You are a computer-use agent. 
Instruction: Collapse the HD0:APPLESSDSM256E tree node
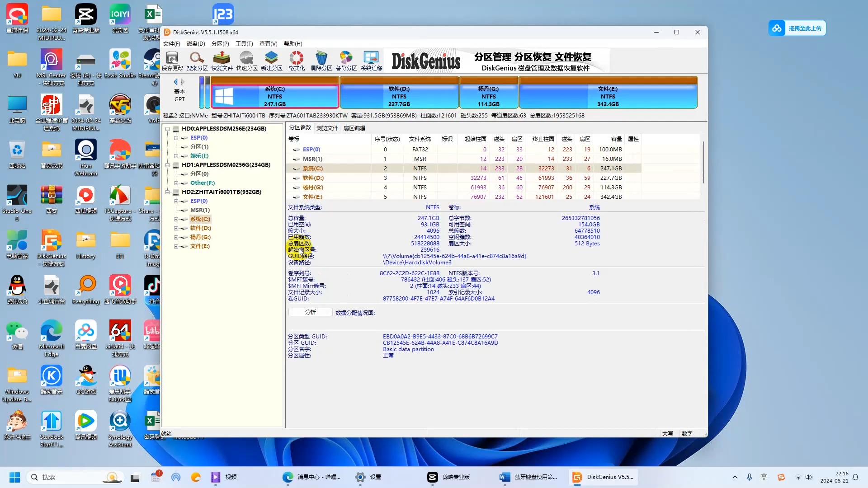coord(168,129)
